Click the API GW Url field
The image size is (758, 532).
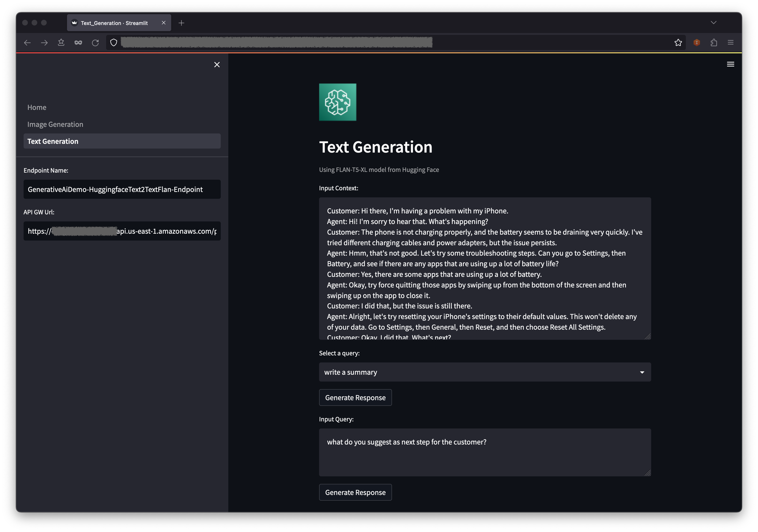(x=122, y=231)
